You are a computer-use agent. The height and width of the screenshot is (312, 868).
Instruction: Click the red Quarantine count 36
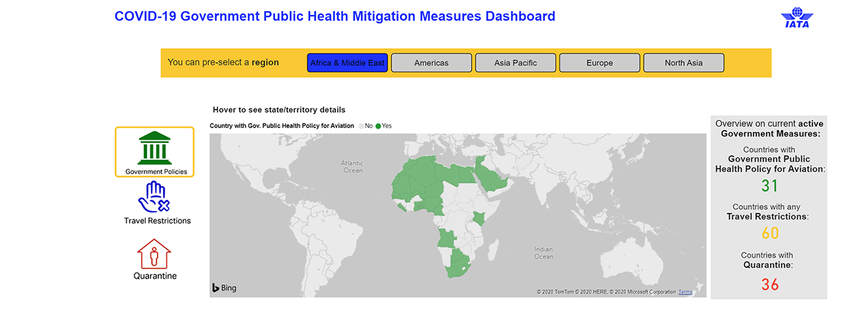pos(769,285)
